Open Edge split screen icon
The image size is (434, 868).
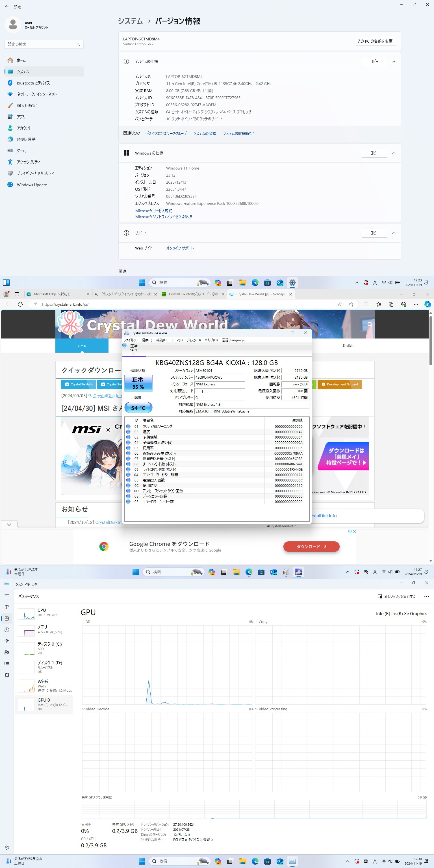point(366,304)
